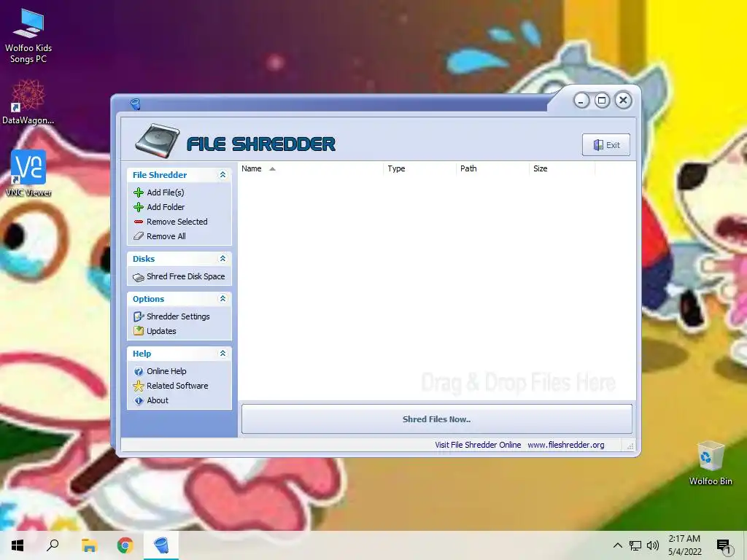Select the VNC Viewer desktop shortcut
747x560 pixels.
28,173
